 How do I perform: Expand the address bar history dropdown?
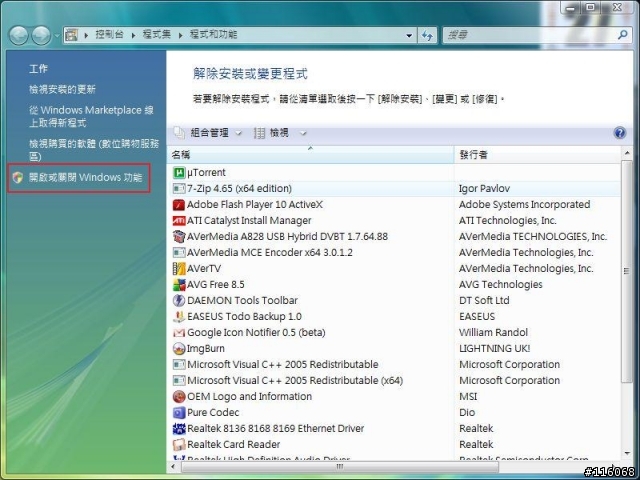point(409,36)
